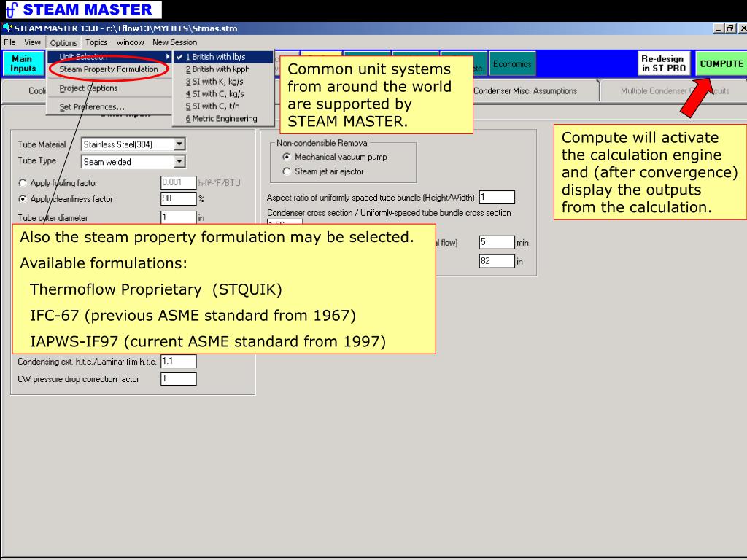Open the Tube Type dropdown

click(x=179, y=162)
